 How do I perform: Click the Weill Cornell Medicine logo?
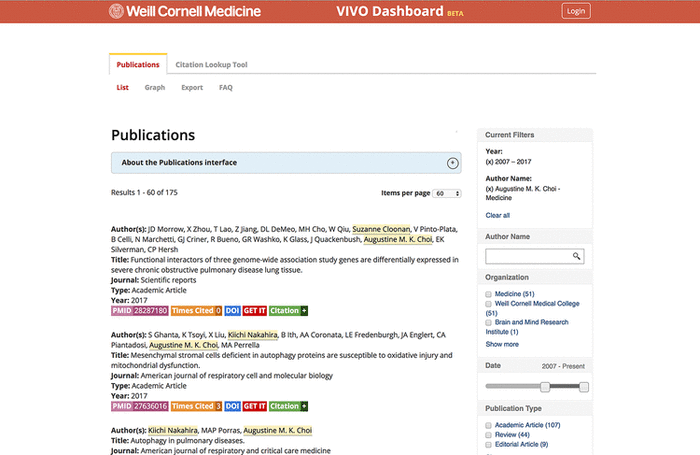[x=185, y=12]
